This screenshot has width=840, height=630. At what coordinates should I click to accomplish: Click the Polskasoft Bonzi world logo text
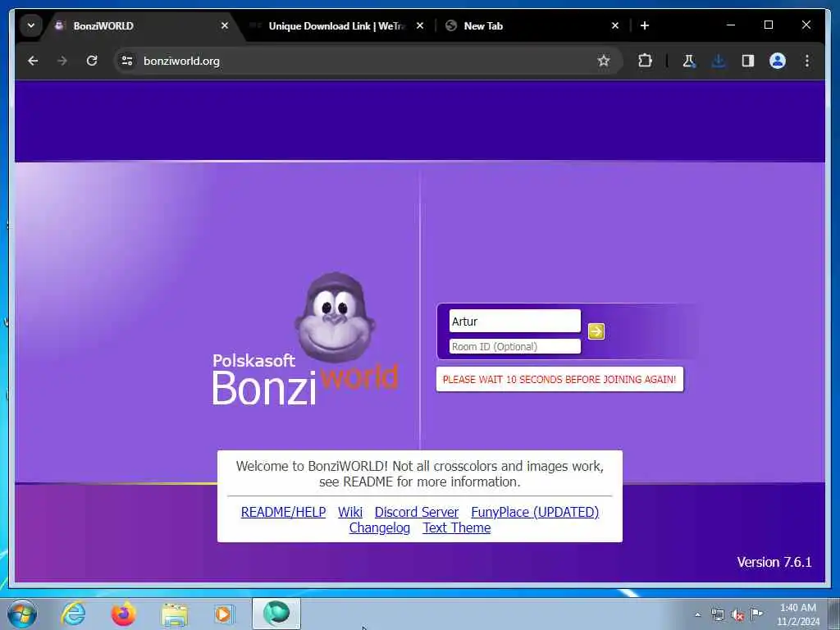pyautogui.click(x=305, y=379)
